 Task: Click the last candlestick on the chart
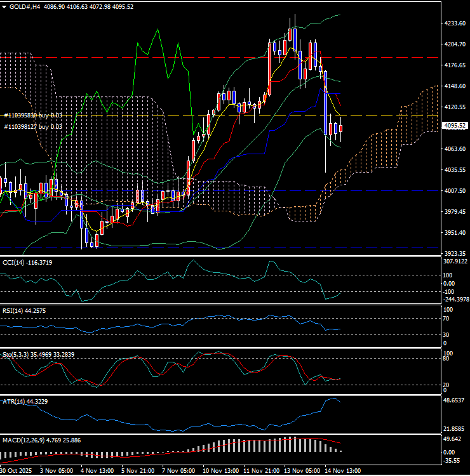[341, 129]
